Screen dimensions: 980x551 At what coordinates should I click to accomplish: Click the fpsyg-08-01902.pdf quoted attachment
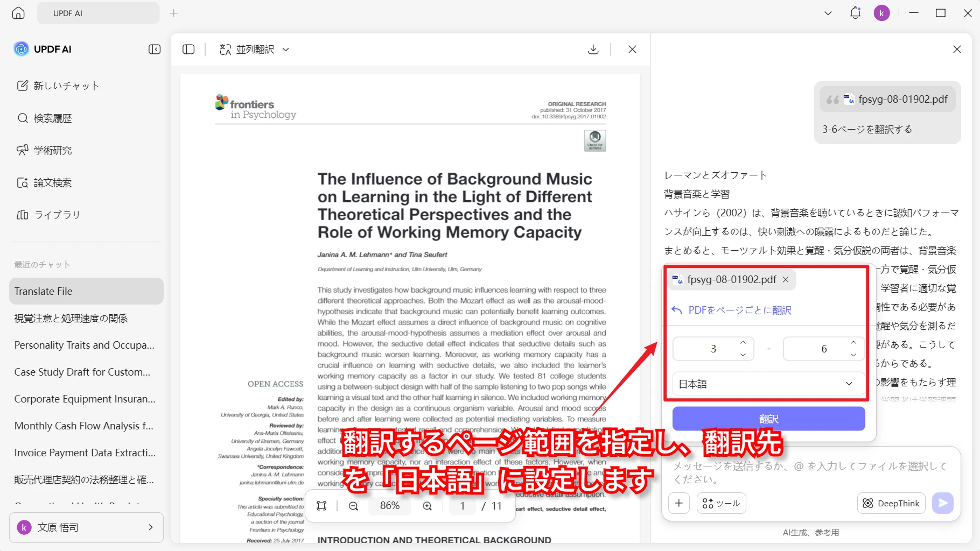[x=887, y=99]
